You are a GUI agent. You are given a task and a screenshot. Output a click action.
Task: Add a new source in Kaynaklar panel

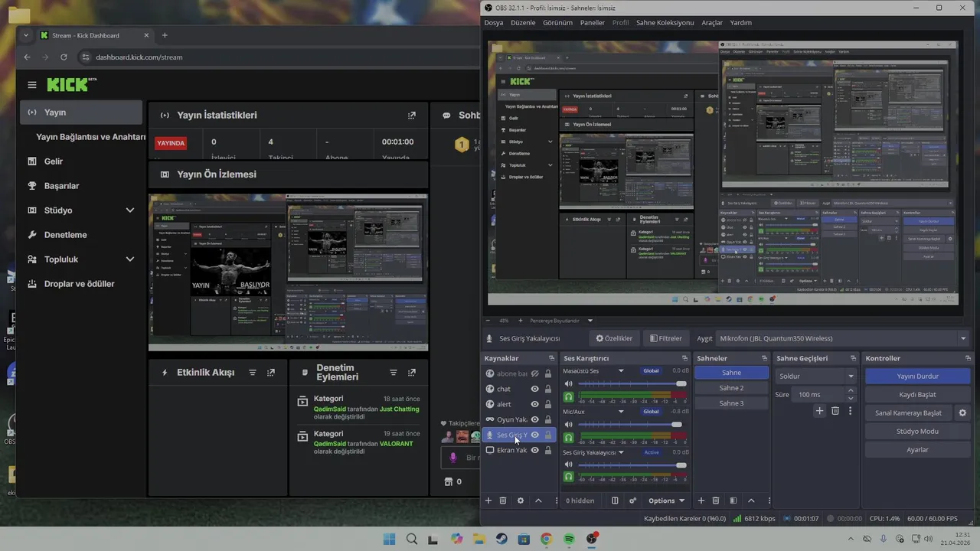[488, 500]
